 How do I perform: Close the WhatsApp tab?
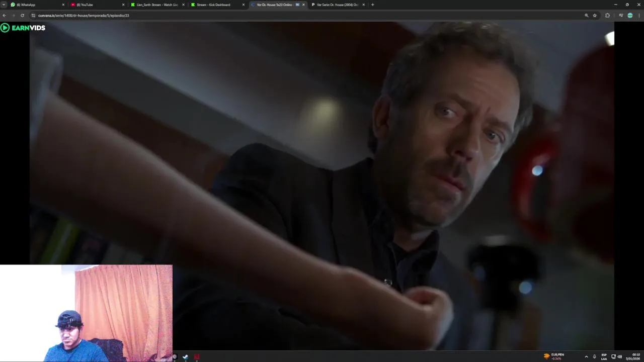[63, 5]
